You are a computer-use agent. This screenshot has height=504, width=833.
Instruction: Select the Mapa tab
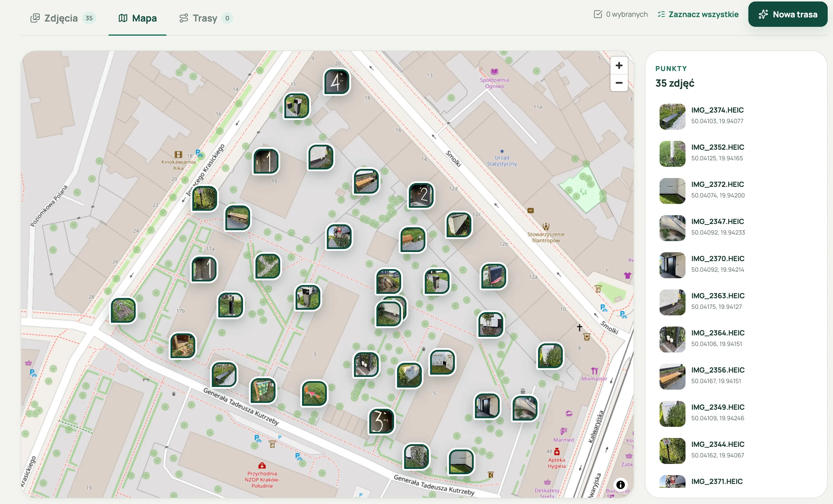[137, 18]
